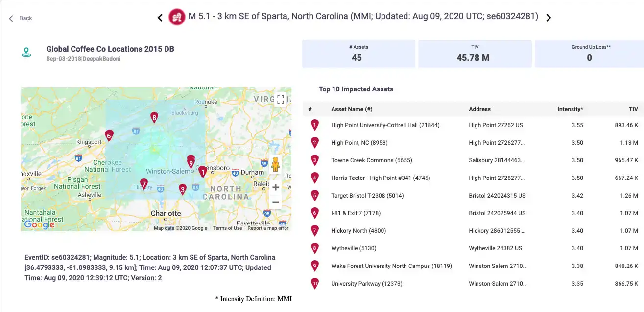The image size is (644, 312).
Task: Sort by TIV column header
Action: (x=633, y=109)
